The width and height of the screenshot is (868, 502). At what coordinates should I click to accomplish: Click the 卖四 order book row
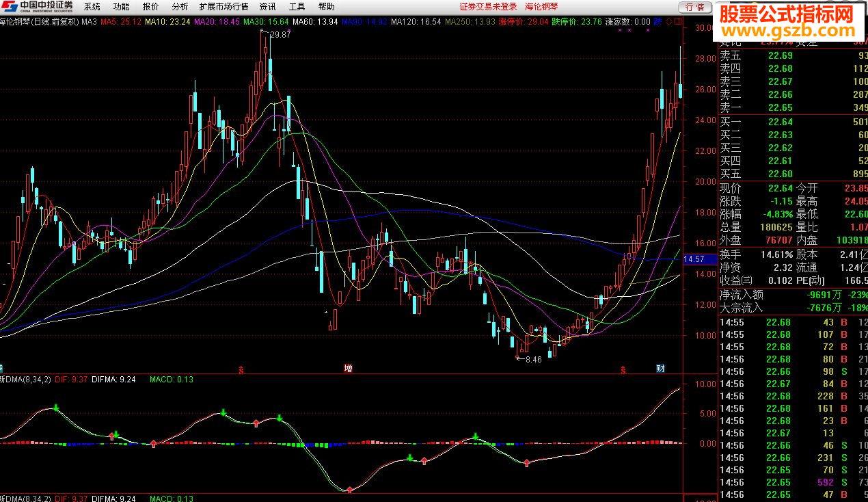tap(793, 68)
